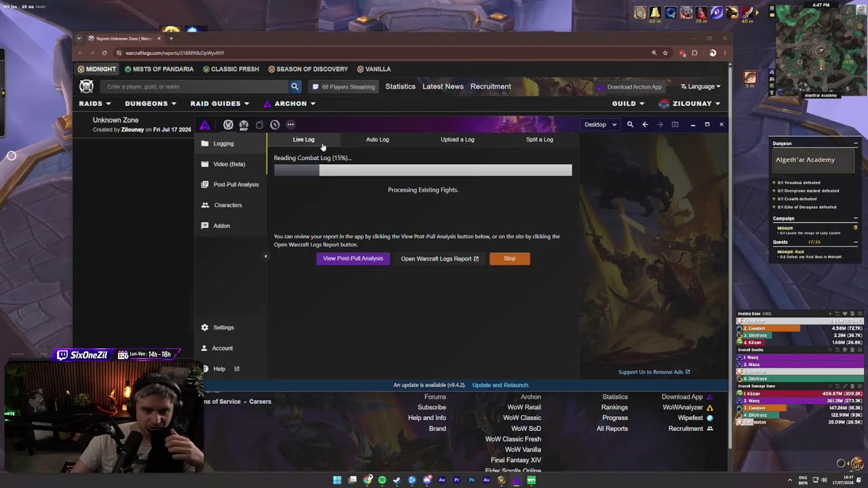Open a new browser tab with the plus
Viewport: 868px width, 488px height.
pos(171,39)
